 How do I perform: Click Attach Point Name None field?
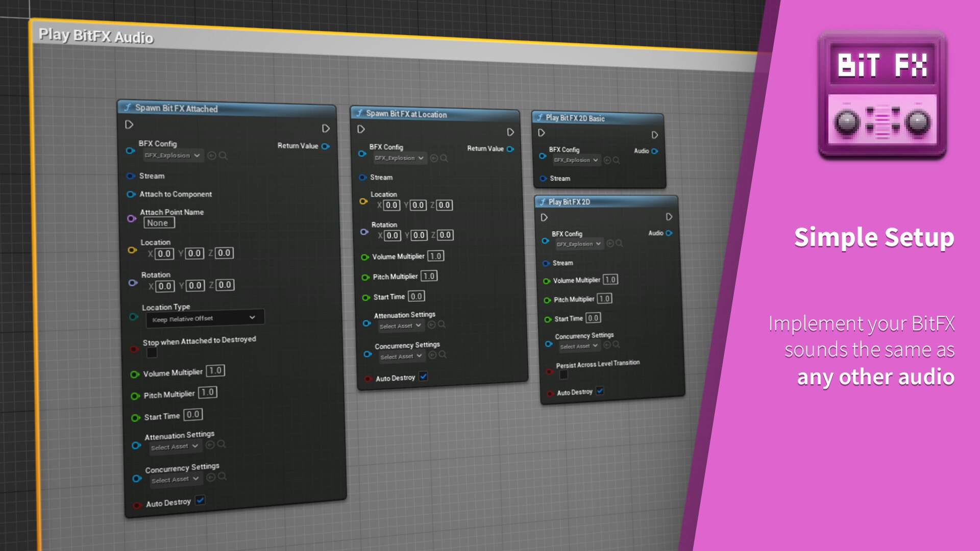click(x=159, y=223)
